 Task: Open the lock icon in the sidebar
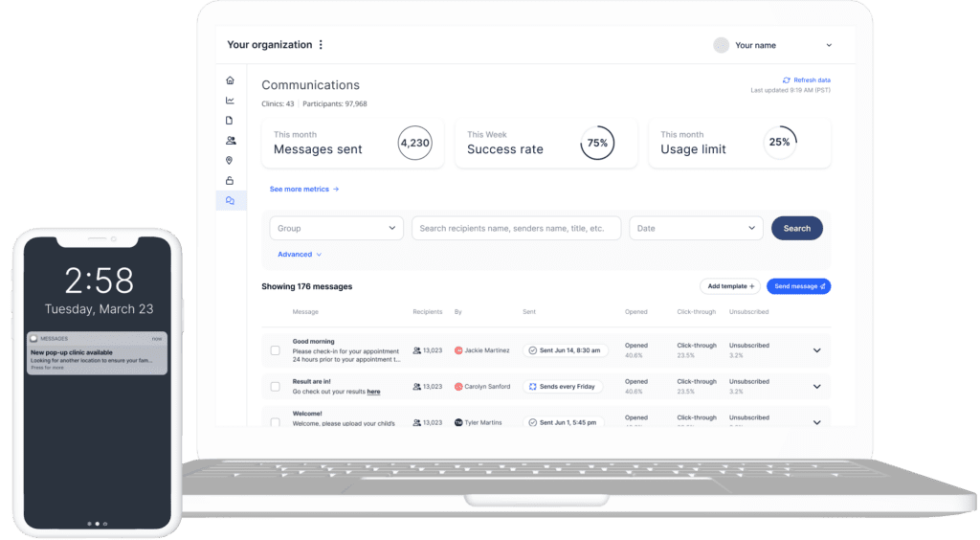pos(230,180)
